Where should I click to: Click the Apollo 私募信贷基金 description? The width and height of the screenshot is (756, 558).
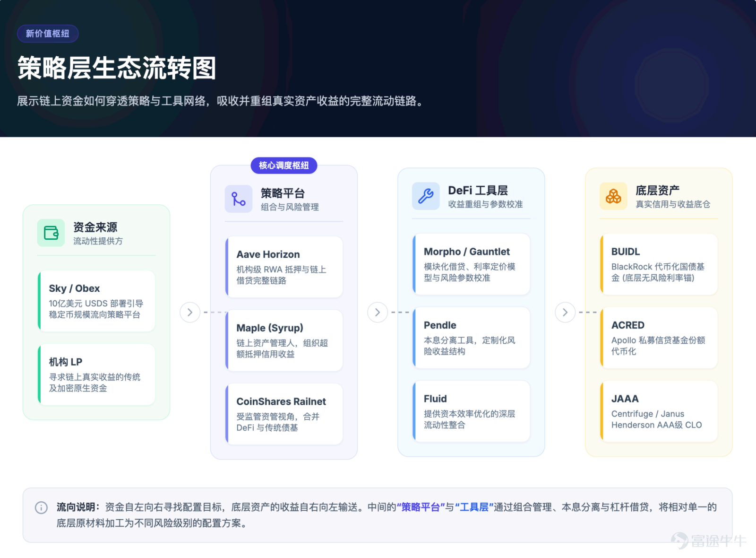point(658,346)
